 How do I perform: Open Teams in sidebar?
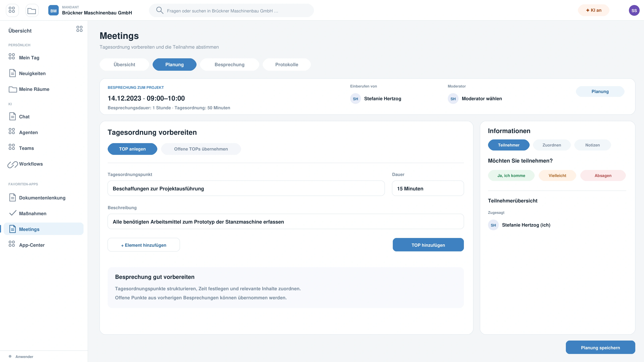[x=44, y=148]
